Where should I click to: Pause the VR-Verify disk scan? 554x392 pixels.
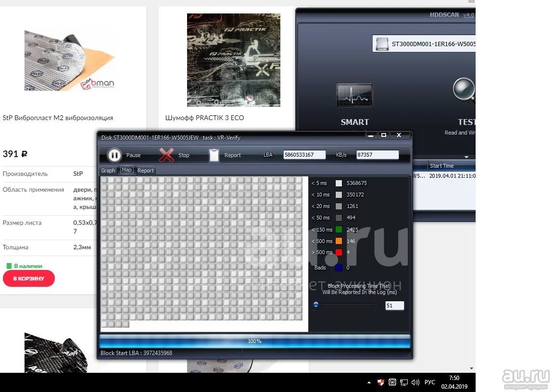pos(114,155)
